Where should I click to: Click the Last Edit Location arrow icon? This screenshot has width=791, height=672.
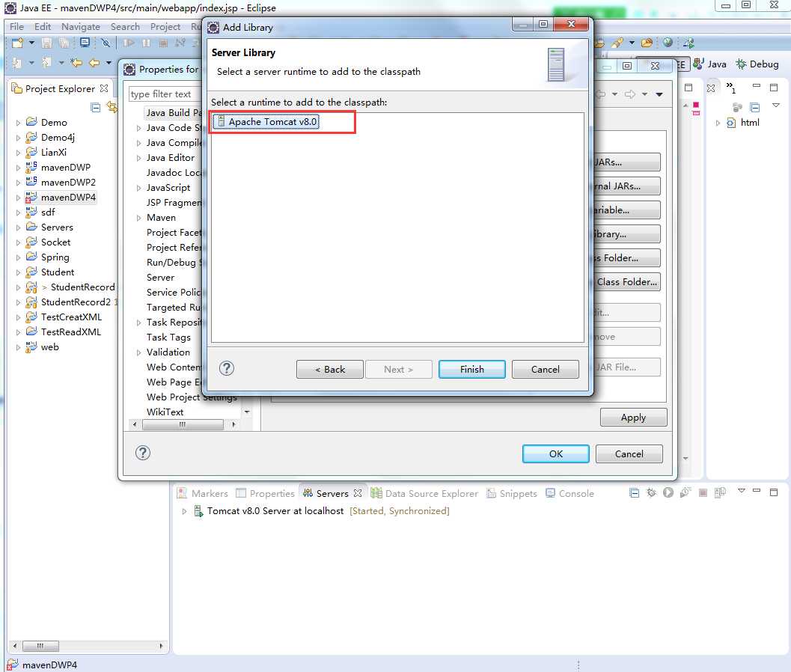(76, 63)
